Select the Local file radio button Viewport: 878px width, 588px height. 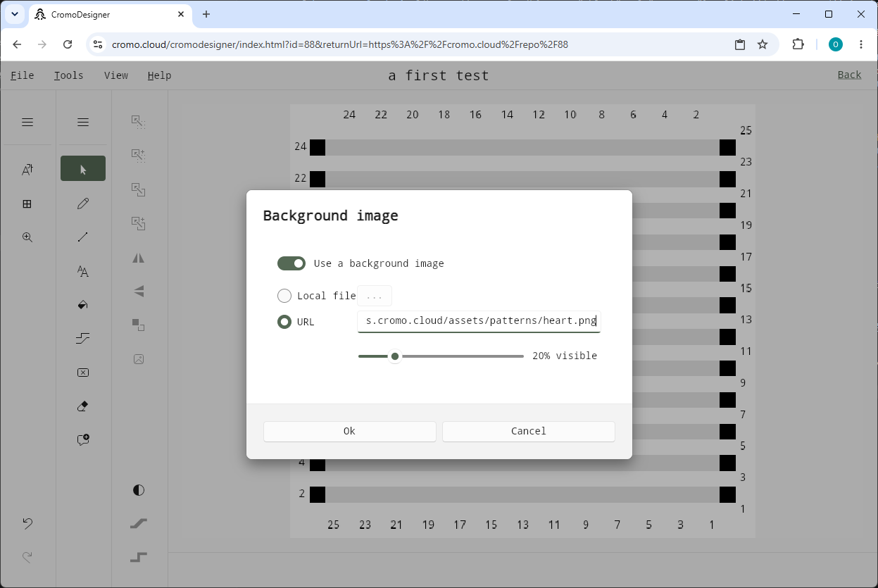(x=284, y=296)
